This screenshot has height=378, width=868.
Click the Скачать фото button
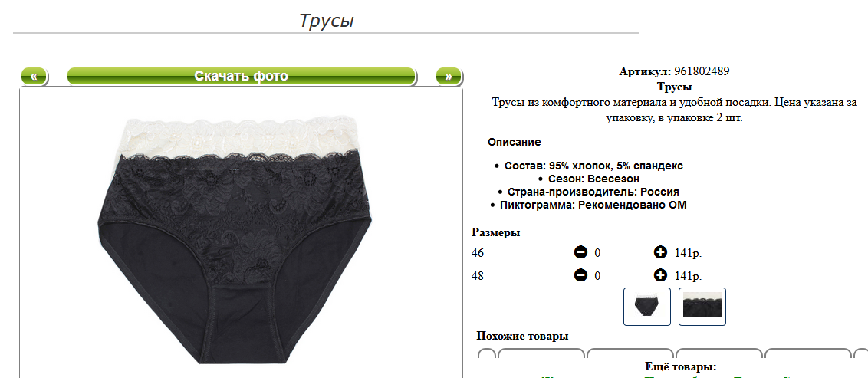(x=242, y=77)
